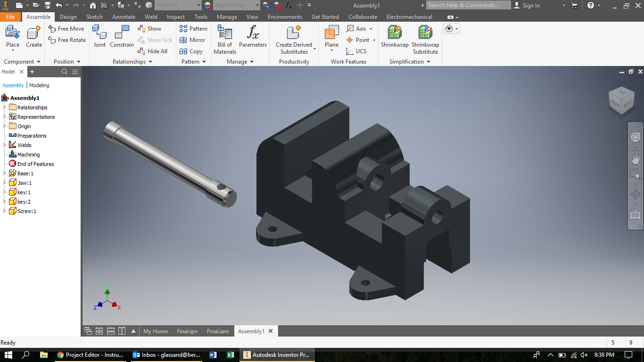
Task: Open the Environments ribbon tab
Action: (x=285, y=17)
